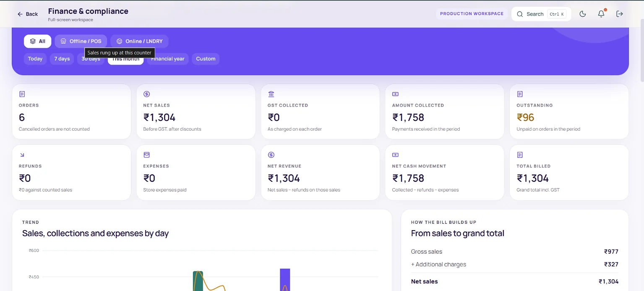Click the Orders card document icon
Screen dimensions: 644x291
[x=22, y=94]
